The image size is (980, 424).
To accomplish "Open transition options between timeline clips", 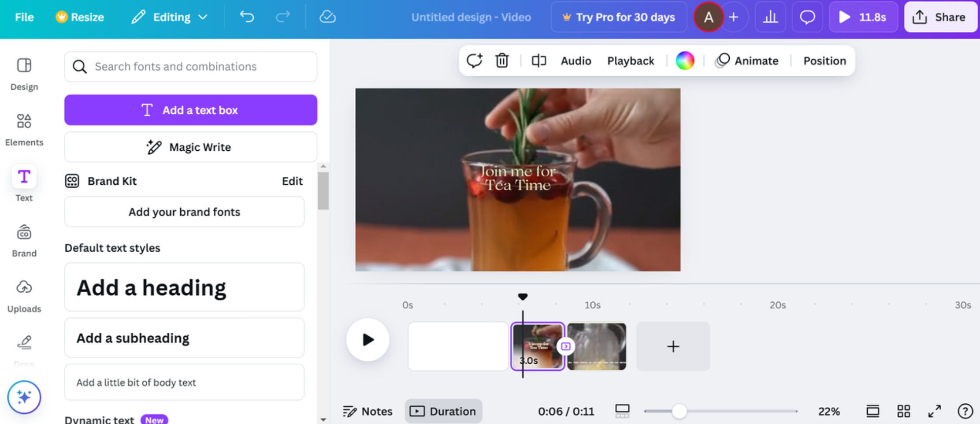I will (x=565, y=346).
